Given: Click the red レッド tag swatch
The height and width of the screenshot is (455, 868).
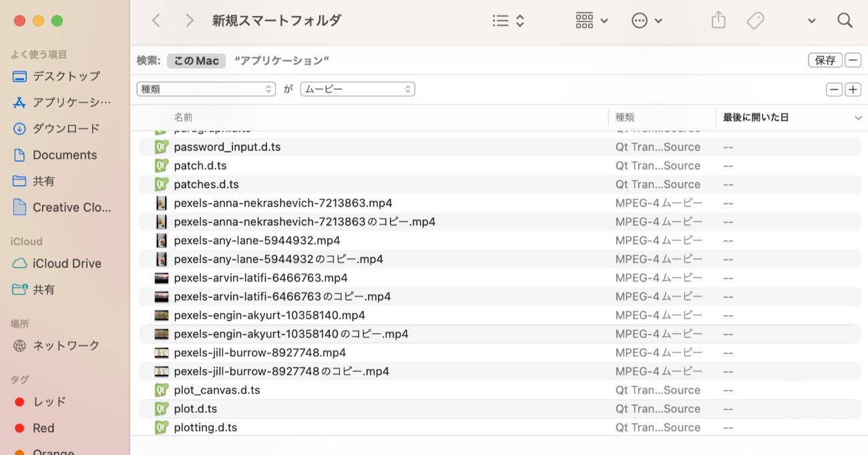Looking at the screenshot, I should [x=19, y=401].
